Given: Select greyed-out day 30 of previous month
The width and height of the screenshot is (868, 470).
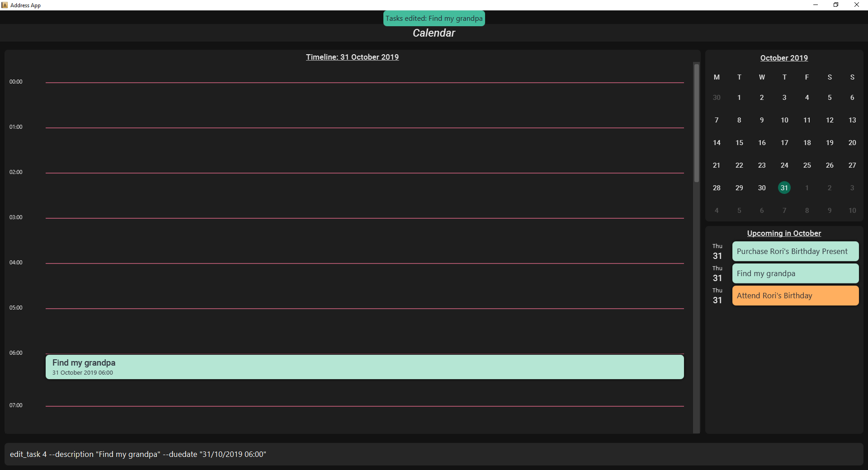Looking at the screenshot, I should point(717,98).
